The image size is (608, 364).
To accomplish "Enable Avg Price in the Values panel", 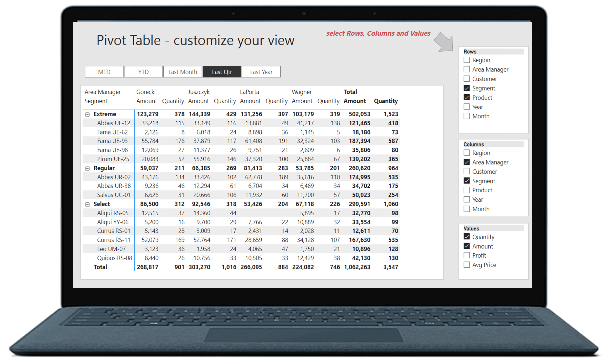I will 467,265.
